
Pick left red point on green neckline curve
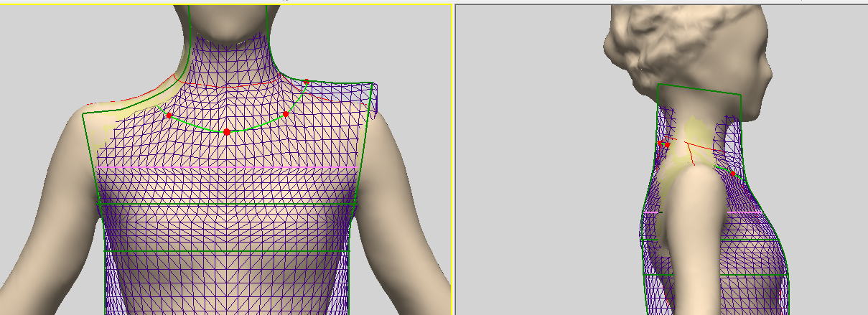[x=169, y=116]
